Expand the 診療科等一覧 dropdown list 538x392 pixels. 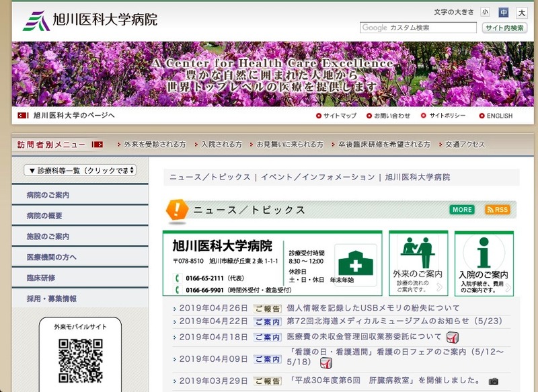tap(79, 170)
